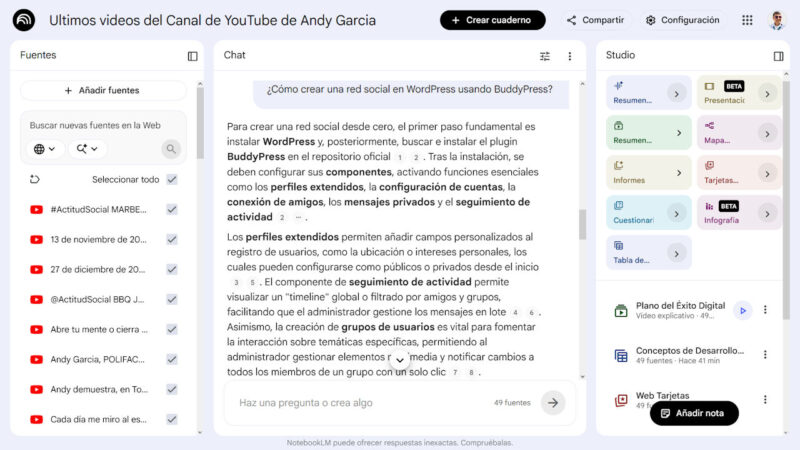Open the Google apps grid icon
This screenshot has height=450, width=800.
click(x=747, y=20)
